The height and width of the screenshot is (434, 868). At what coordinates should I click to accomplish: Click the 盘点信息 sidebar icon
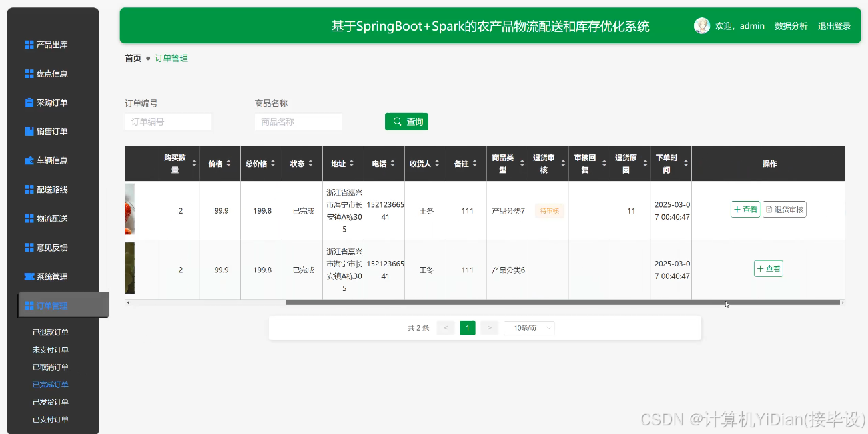click(29, 74)
